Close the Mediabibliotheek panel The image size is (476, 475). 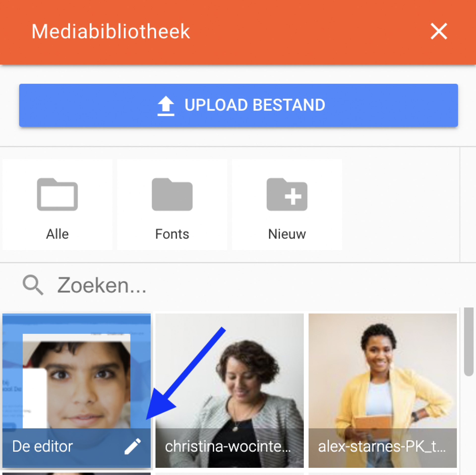[x=439, y=31]
